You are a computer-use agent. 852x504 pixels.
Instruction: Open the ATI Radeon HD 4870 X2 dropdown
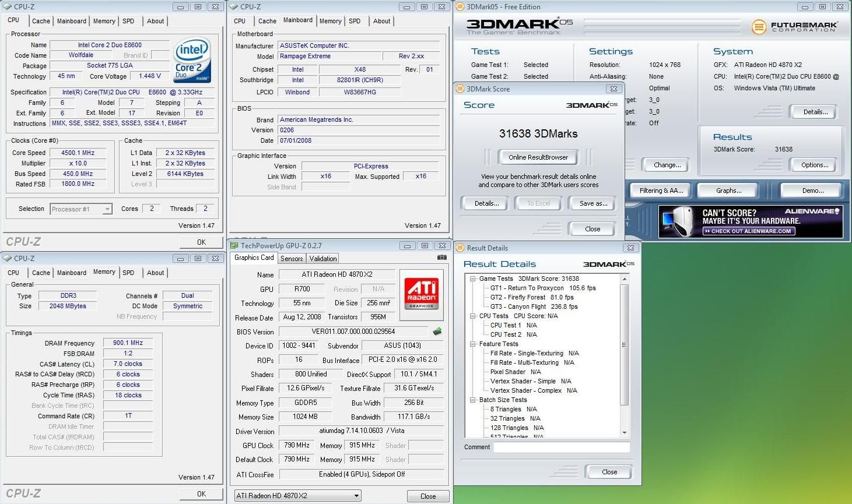tap(297, 496)
